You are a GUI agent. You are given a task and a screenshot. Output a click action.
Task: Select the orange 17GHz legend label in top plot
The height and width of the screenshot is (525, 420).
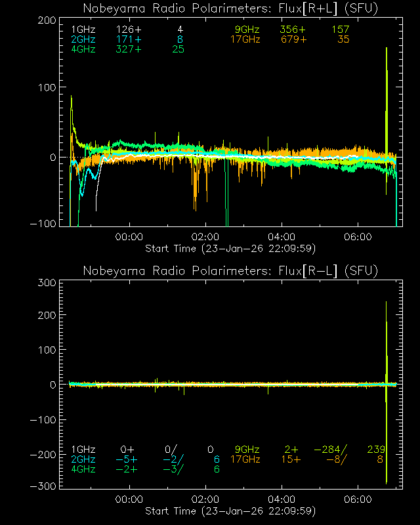[x=245, y=40]
